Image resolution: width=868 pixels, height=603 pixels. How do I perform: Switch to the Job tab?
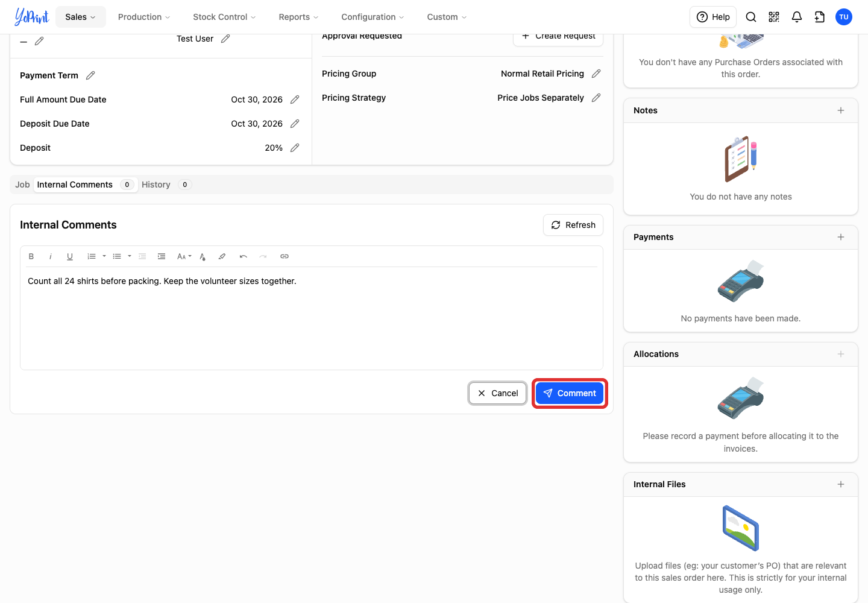tap(22, 185)
